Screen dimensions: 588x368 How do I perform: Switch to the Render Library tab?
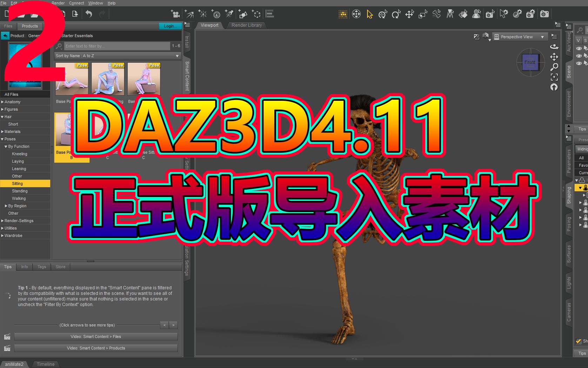point(247,25)
